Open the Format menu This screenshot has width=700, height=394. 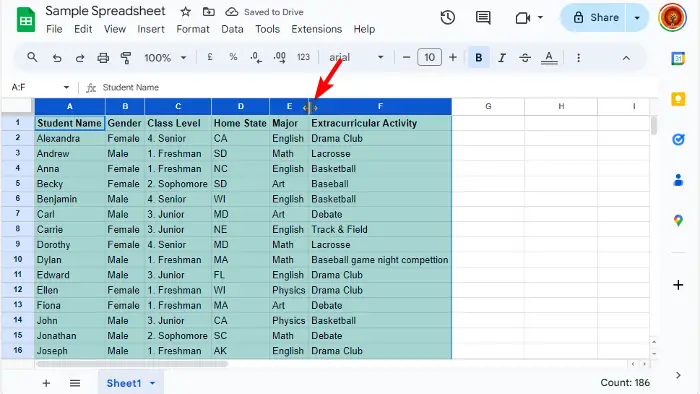pos(193,29)
